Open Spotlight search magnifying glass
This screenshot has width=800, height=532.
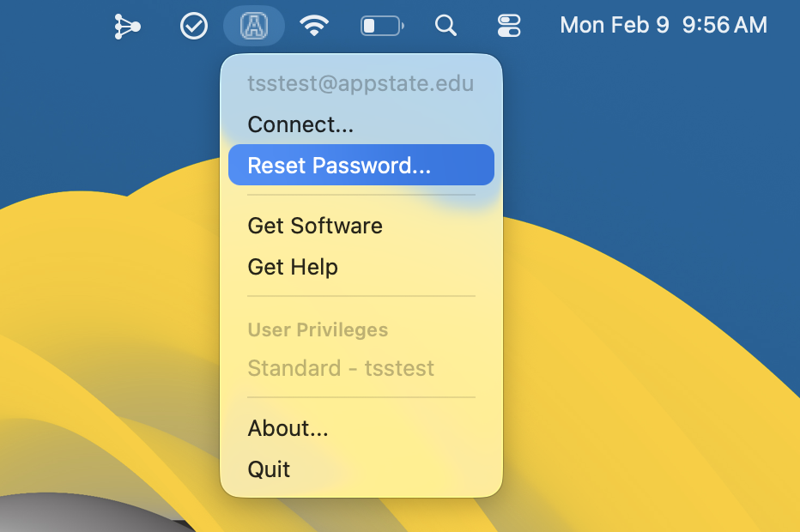(x=445, y=25)
